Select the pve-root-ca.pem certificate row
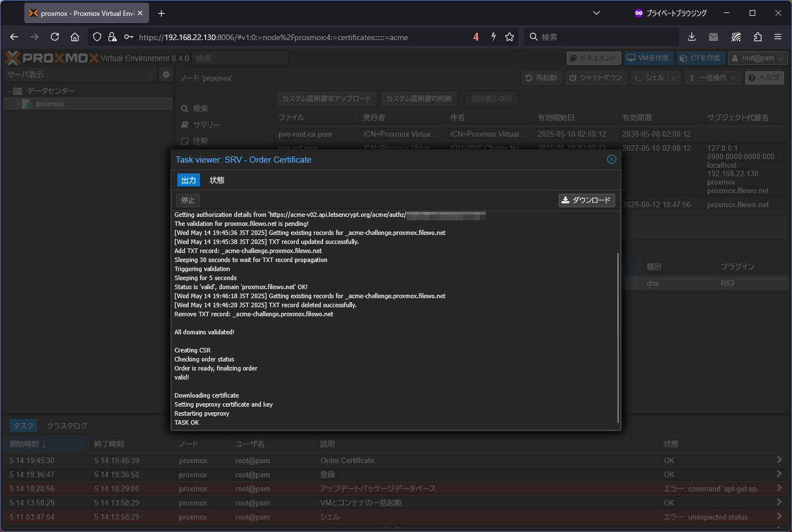Viewport: 792px width, 532px height. point(530,134)
